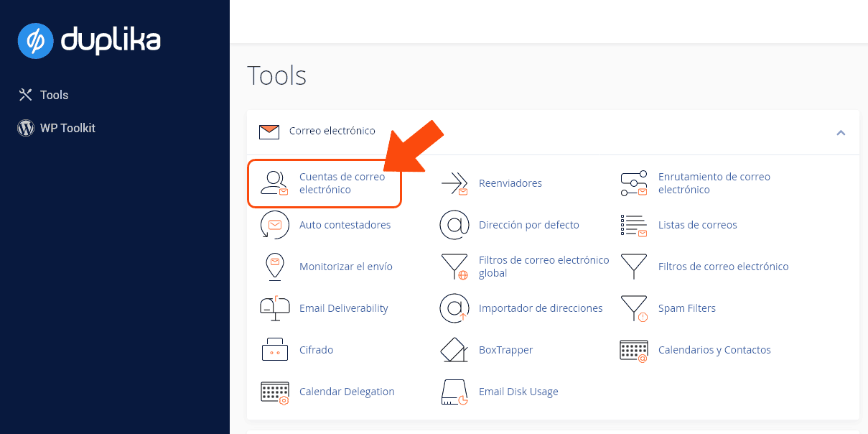Collapse the Correo electrónico section chevron
Image resolution: width=868 pixels, height=434 pixels.
(x=841, y=132)
